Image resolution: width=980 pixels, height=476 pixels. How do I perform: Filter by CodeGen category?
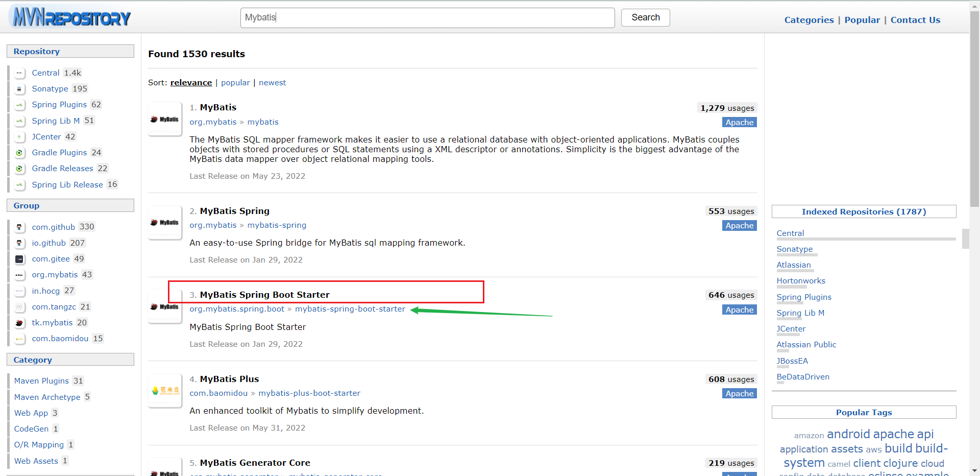pos(32,429)
